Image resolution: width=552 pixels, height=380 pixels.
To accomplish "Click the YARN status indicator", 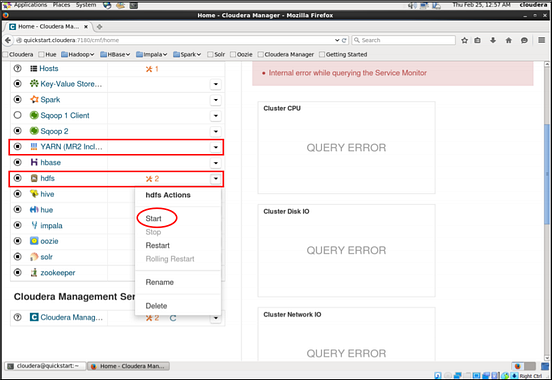I will point(17,146).
